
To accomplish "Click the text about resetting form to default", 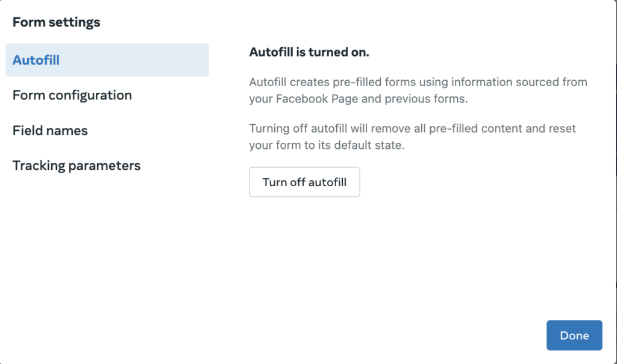I will tap(412, 137).
